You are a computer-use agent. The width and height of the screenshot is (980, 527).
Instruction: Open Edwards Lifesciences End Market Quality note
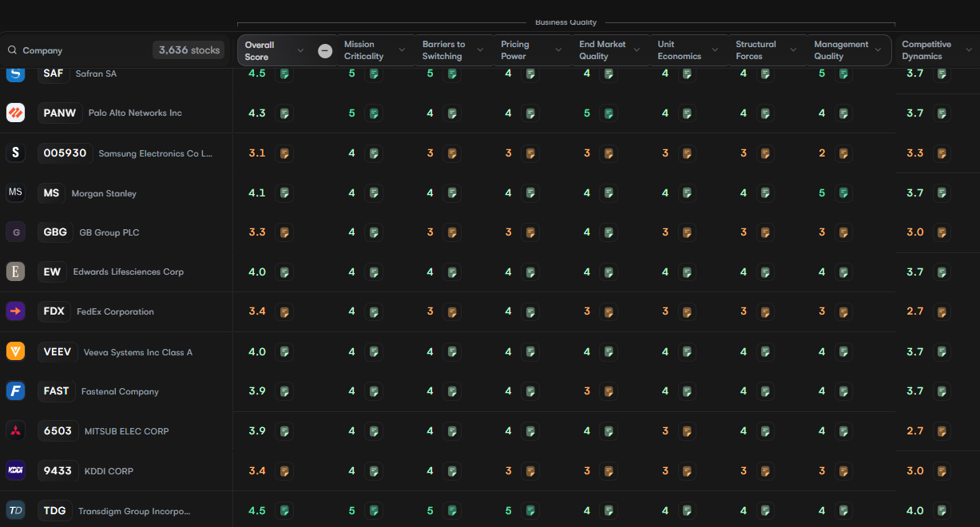point(608,272)
